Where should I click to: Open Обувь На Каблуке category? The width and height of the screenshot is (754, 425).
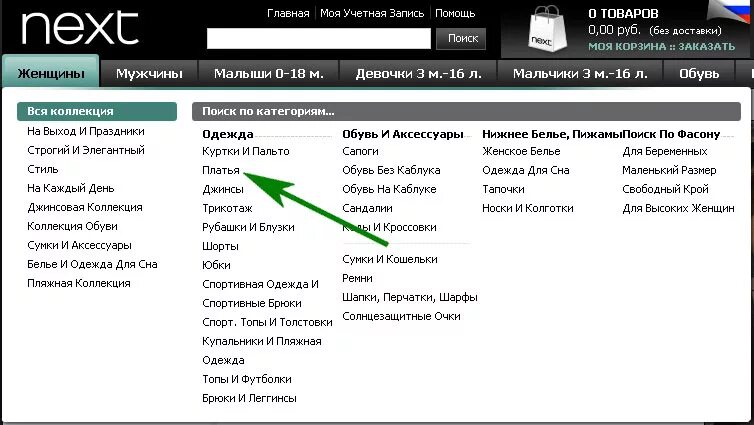[389, 189]
